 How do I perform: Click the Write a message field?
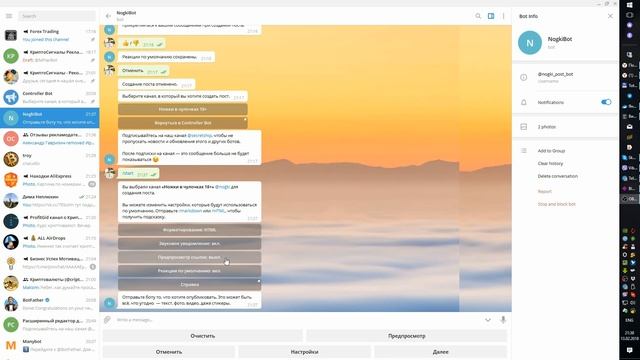pyautogui.click(x=298, y=320)
